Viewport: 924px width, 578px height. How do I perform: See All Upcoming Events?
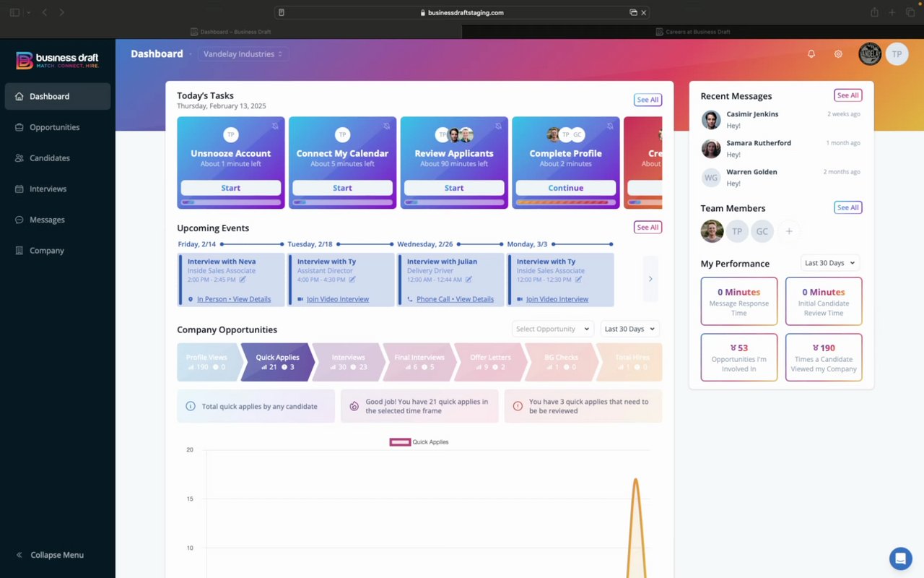click(648, 227)
